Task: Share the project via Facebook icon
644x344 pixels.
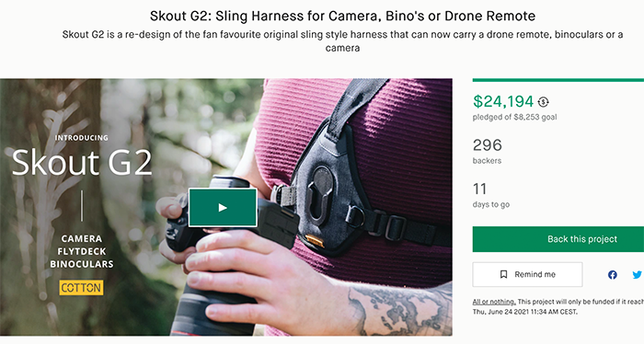Action: [613, 275]
